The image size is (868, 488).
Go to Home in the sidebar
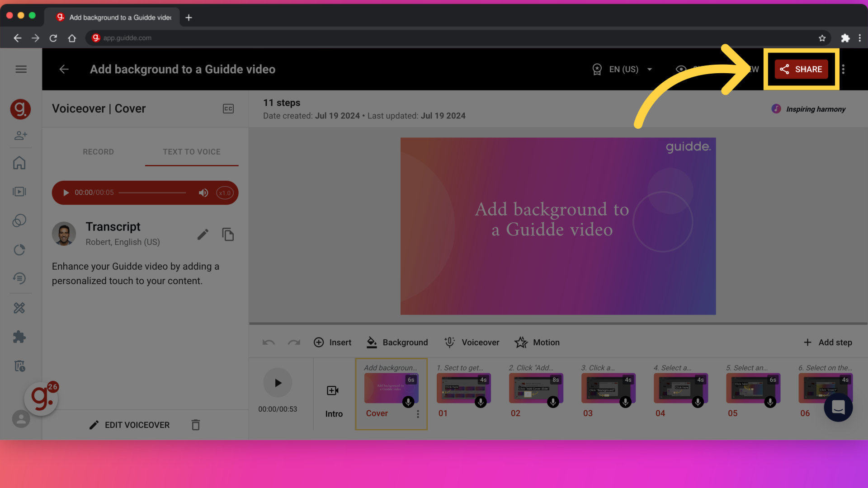click(19, 163)
